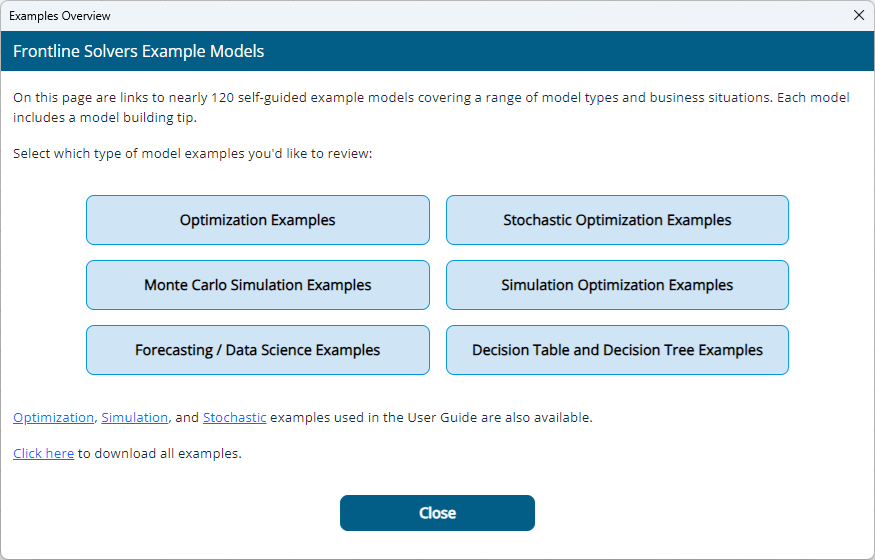
Task: Open the Optimization Examples page
Action: click(257, 220)
